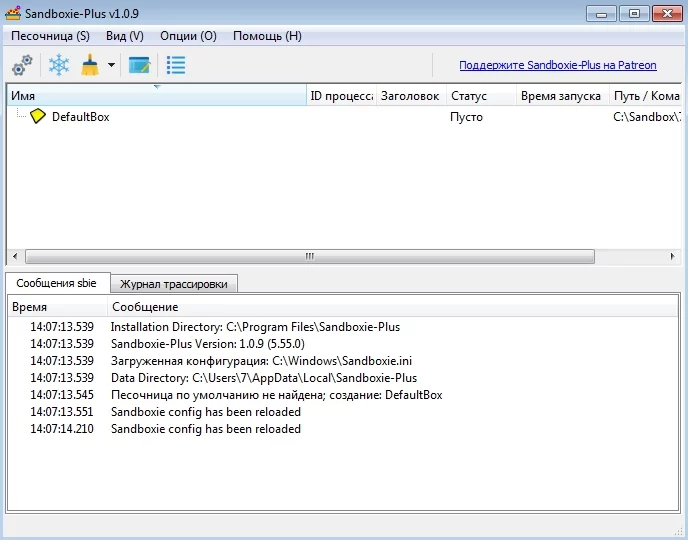Switch to Сообщения sbie tab

pos(56,283)
